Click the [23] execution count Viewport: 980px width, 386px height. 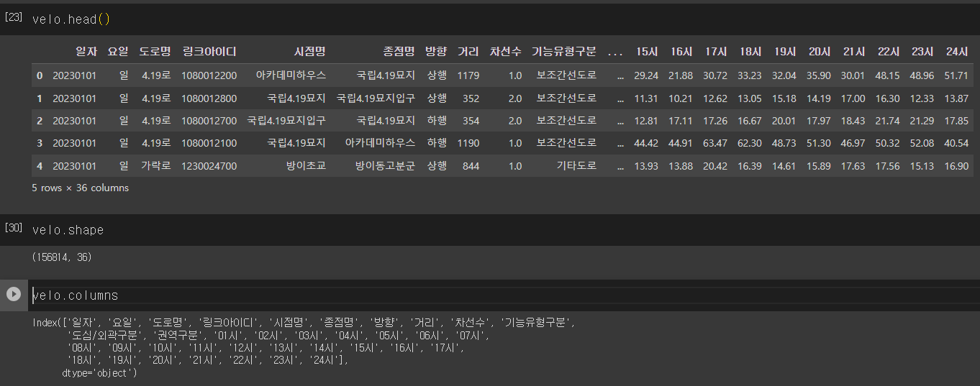pyautogui.click(x=13, y=17)
